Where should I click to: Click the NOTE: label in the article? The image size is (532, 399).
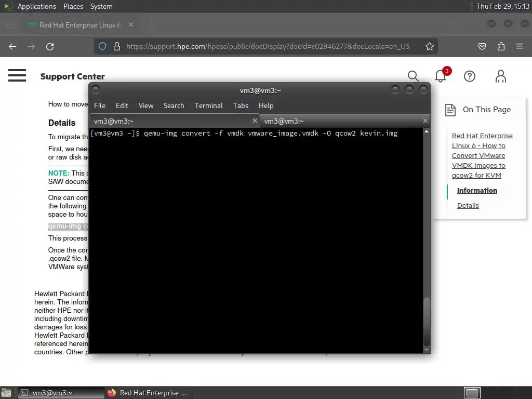59,173
